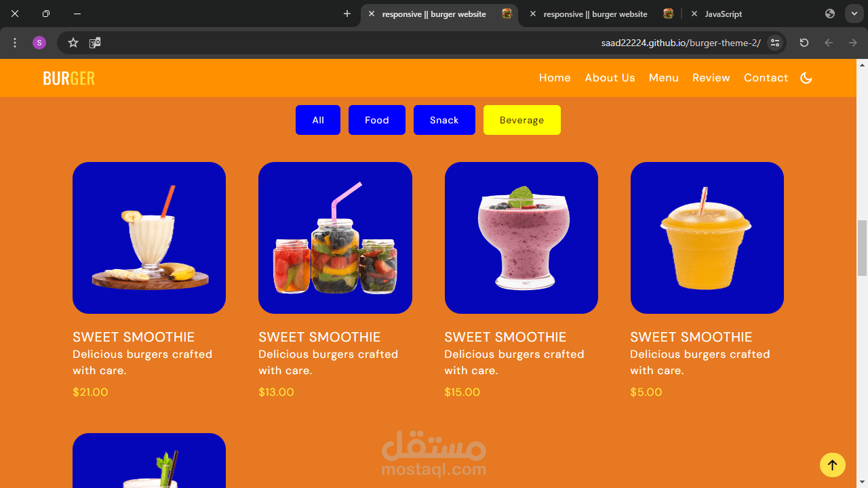868x488 pixels.
Task: Close the active burger website tab
Action: tap(372, 14)
